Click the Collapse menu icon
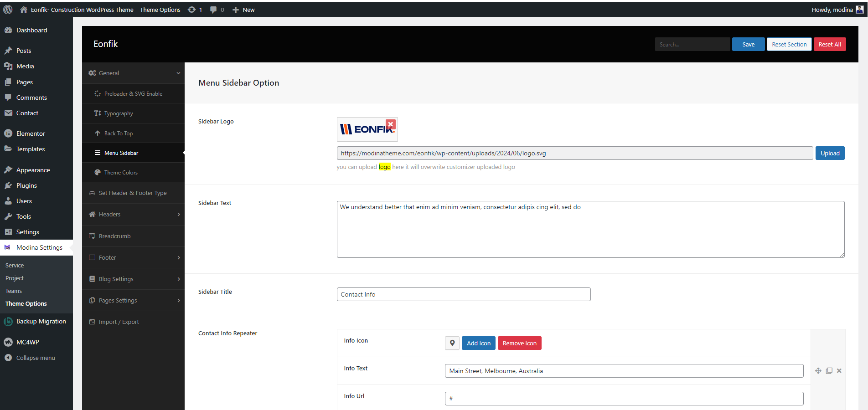Screen dimensions: 868x410 pyautogui.click(x=8, y=358)
